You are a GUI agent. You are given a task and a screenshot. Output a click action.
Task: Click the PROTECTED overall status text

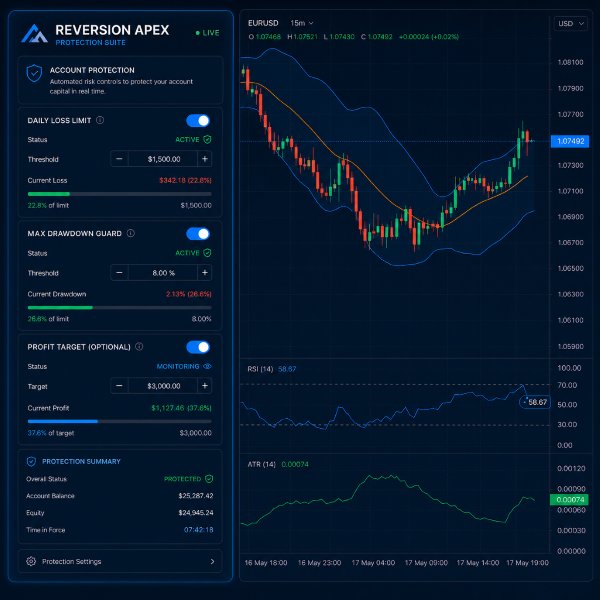coord(183,479)
